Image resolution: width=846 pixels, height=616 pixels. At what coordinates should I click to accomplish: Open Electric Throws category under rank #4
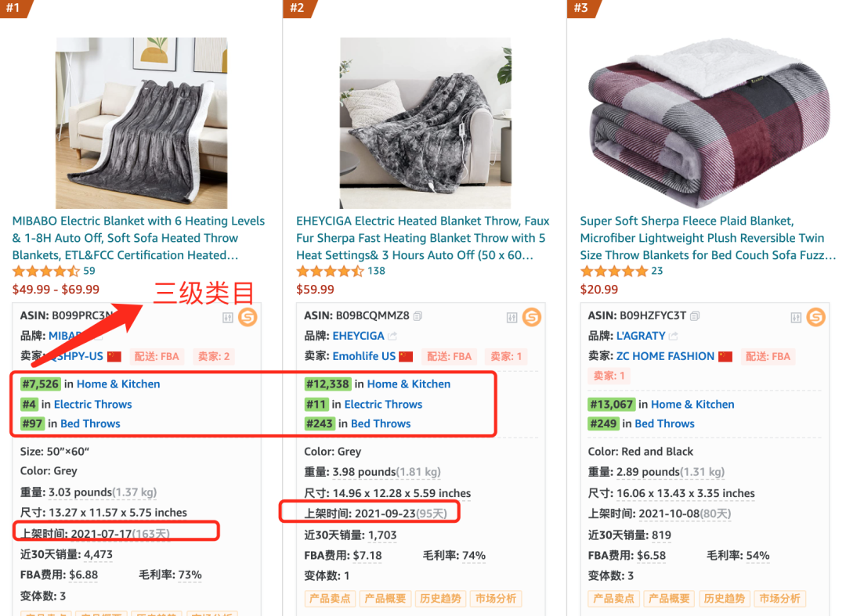pos(92,404)
